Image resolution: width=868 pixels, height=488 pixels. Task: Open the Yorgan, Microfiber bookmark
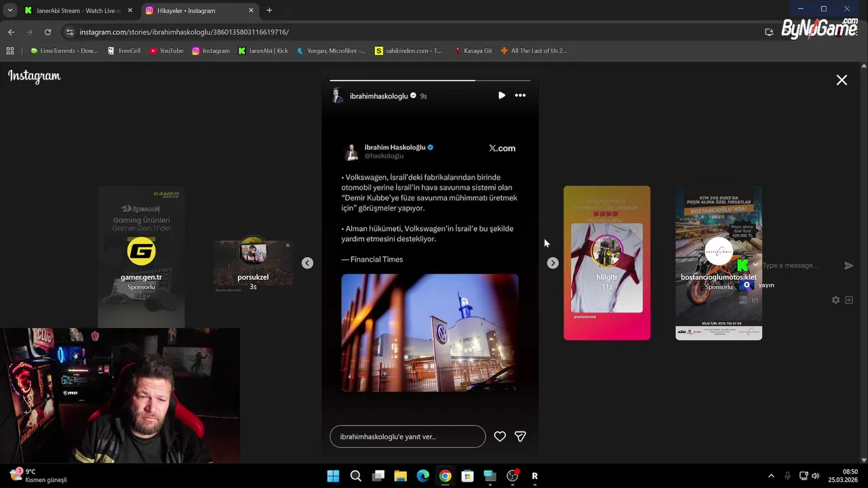pos(331,51)
